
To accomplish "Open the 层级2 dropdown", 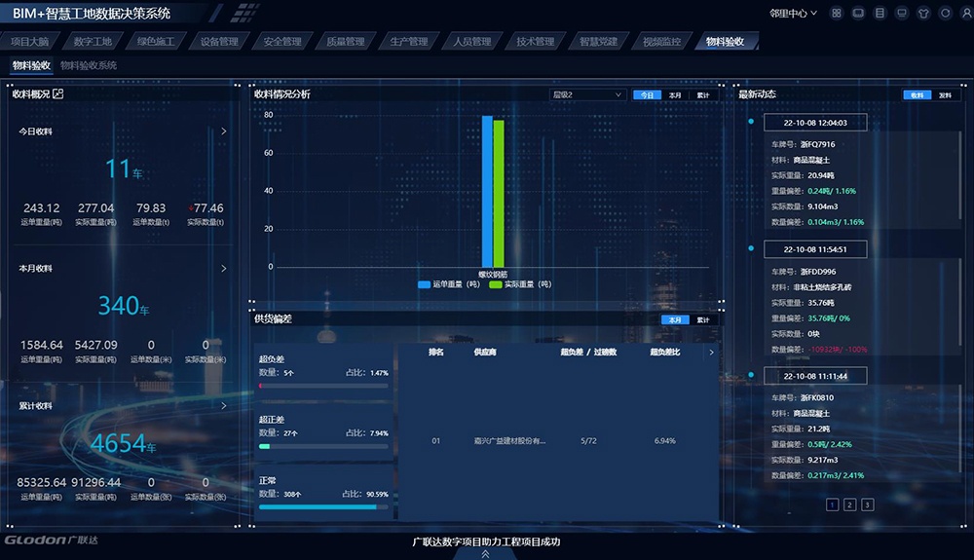I will [587, 95].
